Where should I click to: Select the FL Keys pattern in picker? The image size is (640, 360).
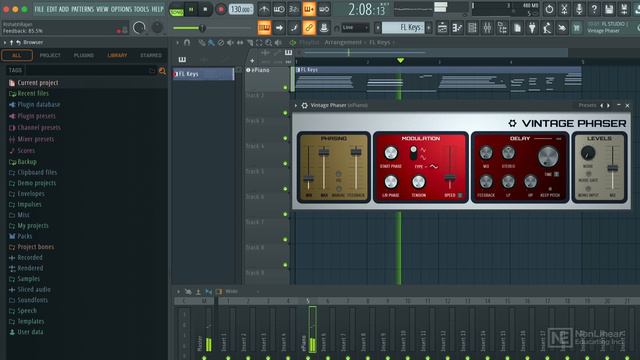[x=203, y=74]
